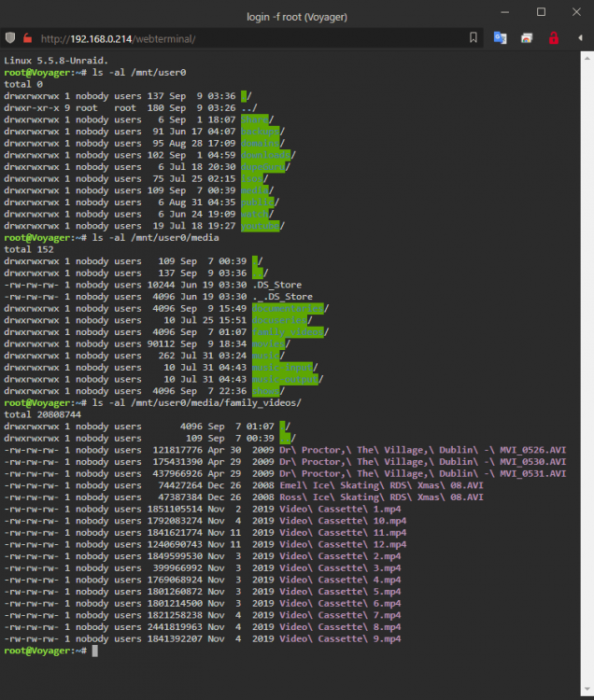
Task: Click the command 'ls -al /mnt/user0/media'
Action: click(x=155, y=237)
